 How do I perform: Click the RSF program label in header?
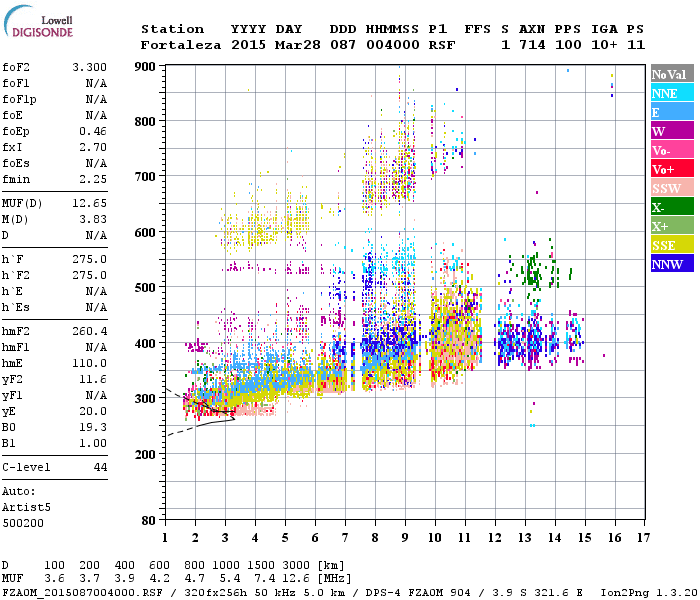(442, 45)
